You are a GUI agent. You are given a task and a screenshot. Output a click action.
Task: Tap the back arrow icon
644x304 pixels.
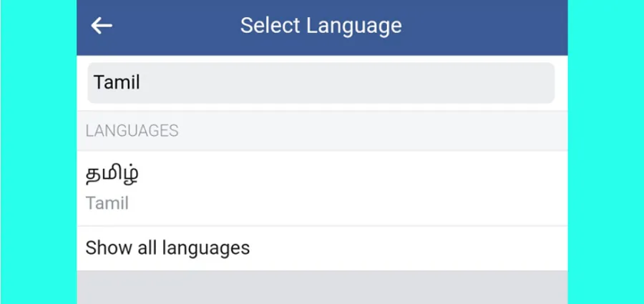[102, 26]
